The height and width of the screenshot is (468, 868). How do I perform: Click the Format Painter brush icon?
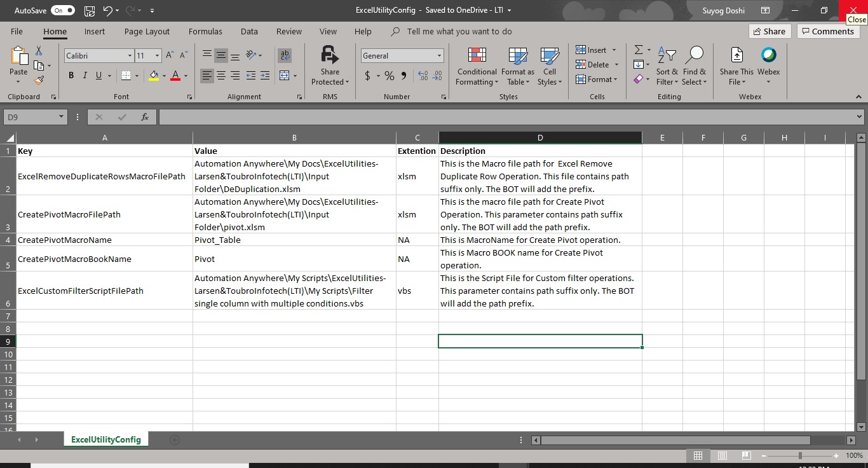tap(39, 81)
